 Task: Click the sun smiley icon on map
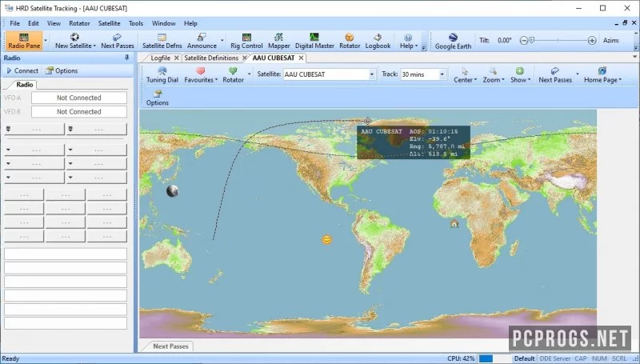tap(326, 239)
